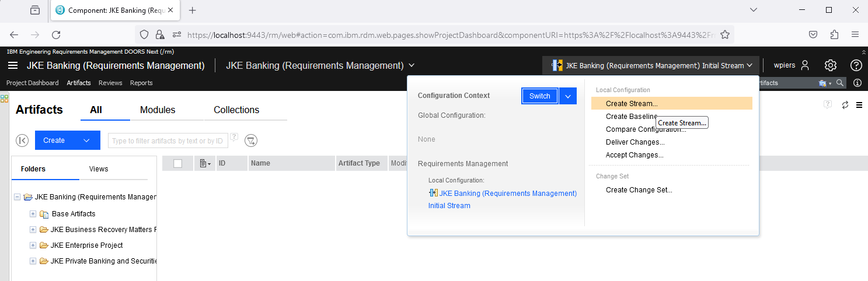
Task: Open the Project Dashboard menu
Action: point(33,83)
